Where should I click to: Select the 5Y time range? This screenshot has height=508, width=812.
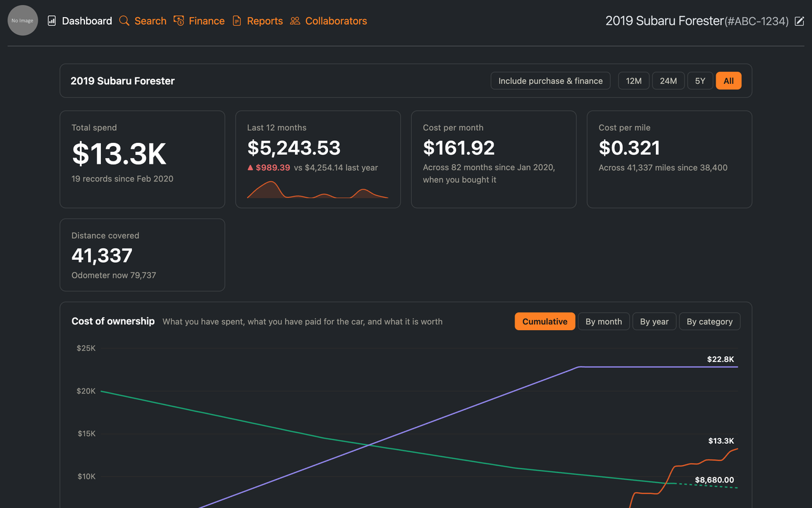click(700, 81)
